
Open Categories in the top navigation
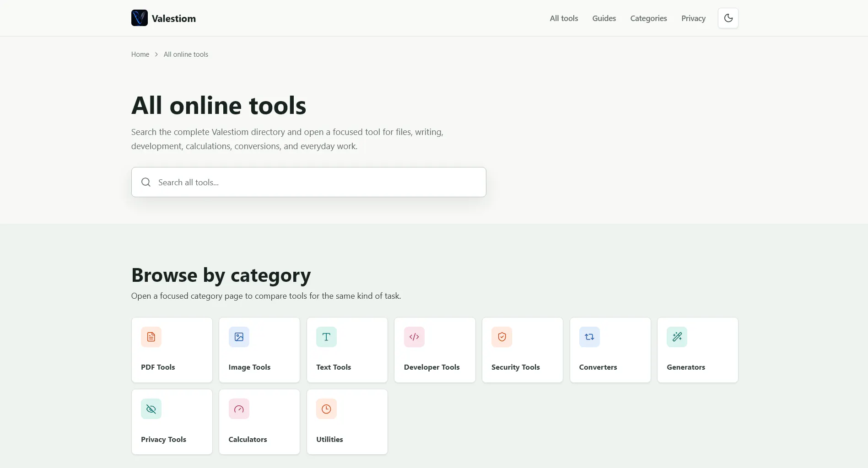pos(648,18)
